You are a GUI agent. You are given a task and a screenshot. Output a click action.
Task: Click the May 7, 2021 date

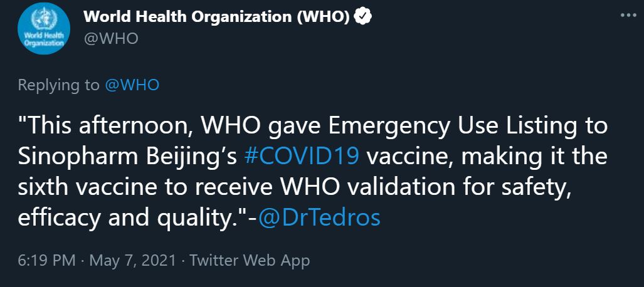click(132, 261)
